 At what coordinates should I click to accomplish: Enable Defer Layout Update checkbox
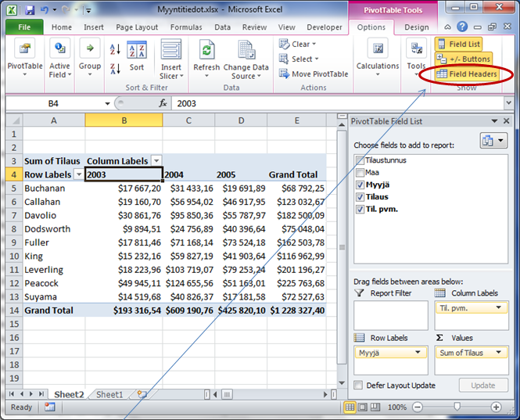(358, 386)
